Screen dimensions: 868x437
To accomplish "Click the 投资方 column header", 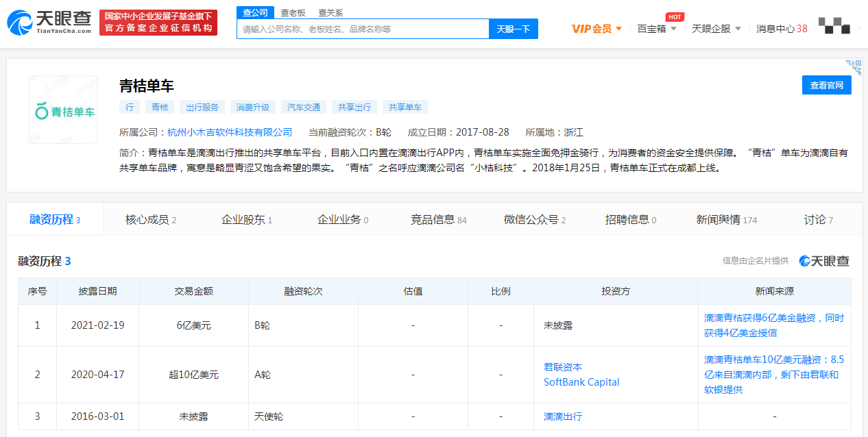I will [616, 291].
